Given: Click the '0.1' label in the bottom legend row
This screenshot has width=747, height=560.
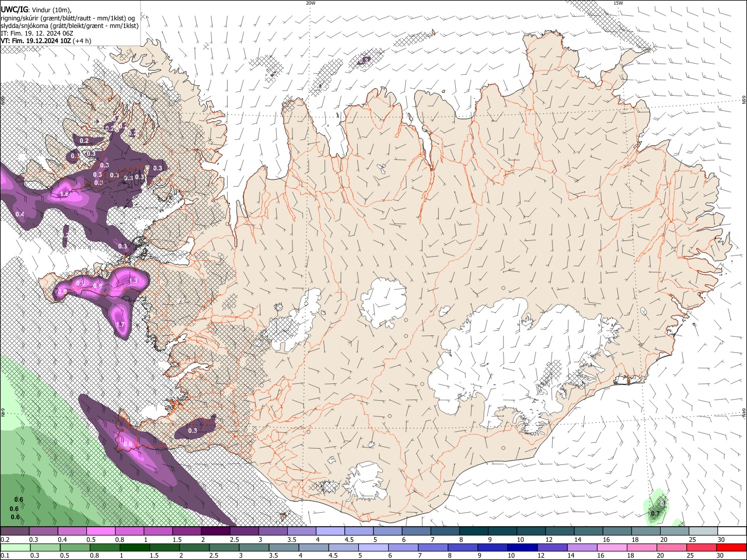Looking at the screenshot, I should (4, 556).
